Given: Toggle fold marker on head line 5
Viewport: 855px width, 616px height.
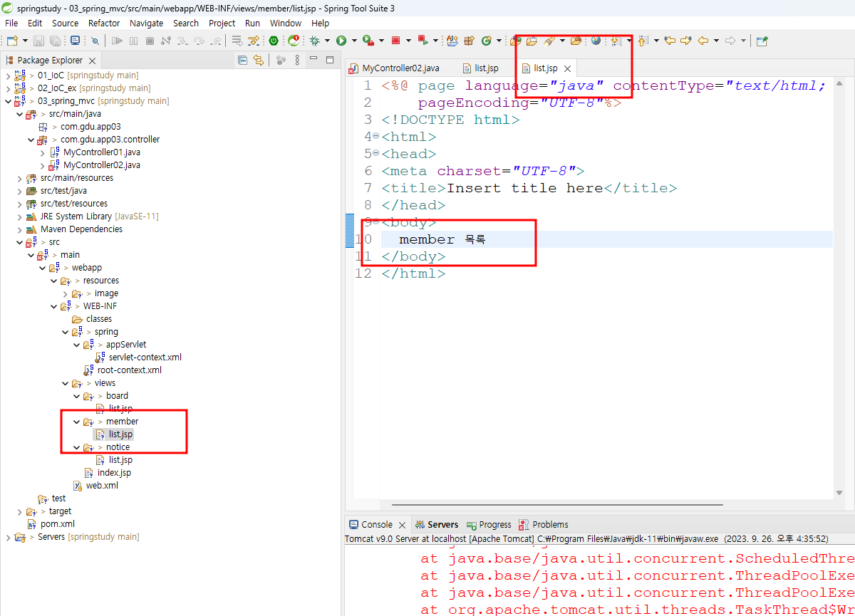Looking at the screenshot, I should (x=375, y=154).
